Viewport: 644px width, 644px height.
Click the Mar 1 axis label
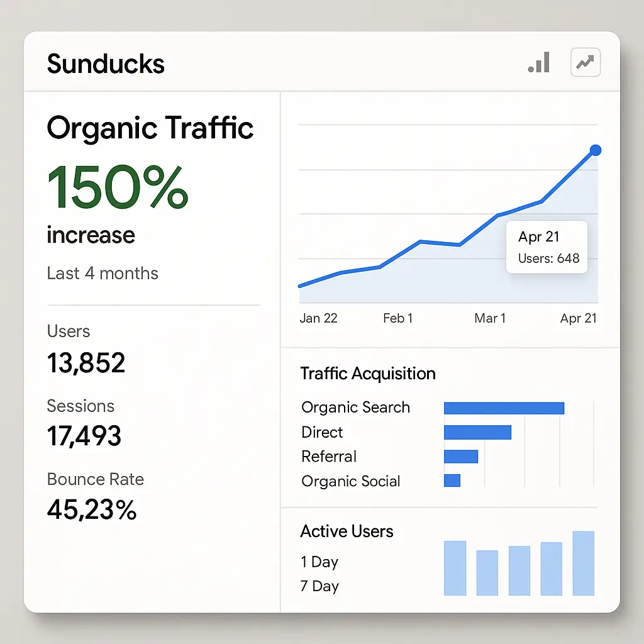point(490,318)
